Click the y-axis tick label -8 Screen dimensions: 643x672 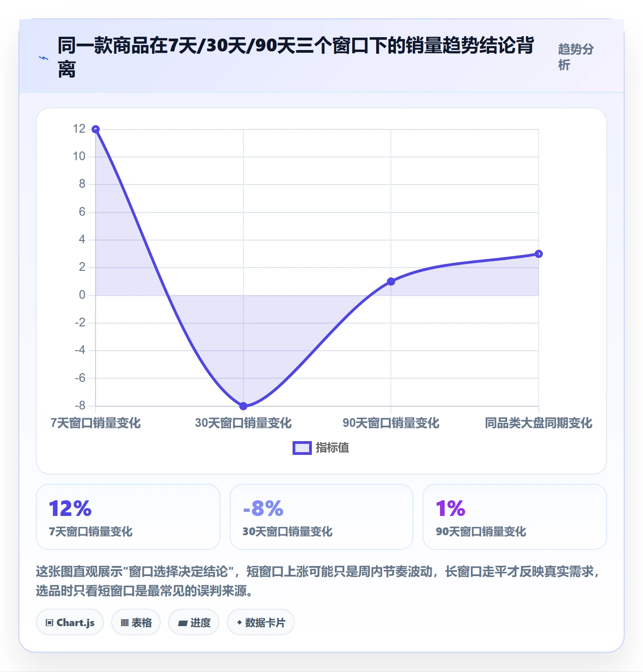(80, 405)
